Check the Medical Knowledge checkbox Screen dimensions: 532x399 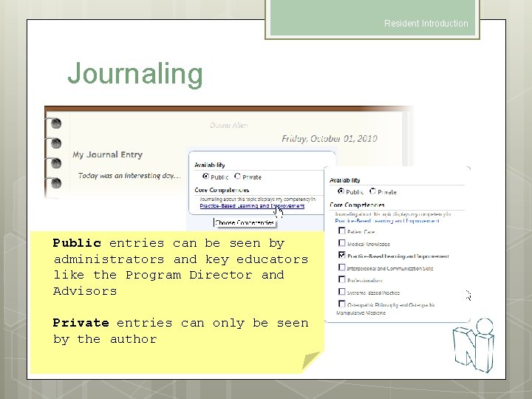(341, 243)
